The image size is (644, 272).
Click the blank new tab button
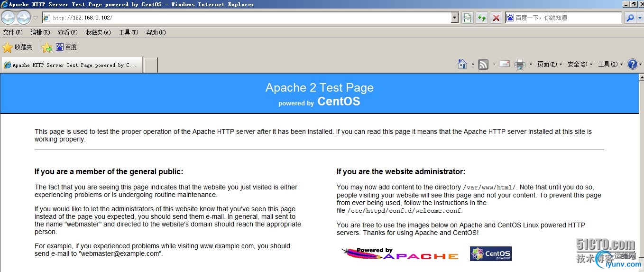click(150, 65)
